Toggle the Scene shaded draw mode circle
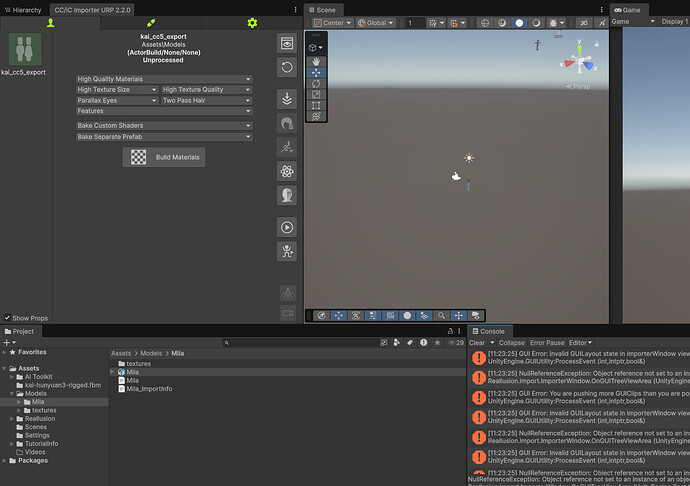 pos(519,23)
